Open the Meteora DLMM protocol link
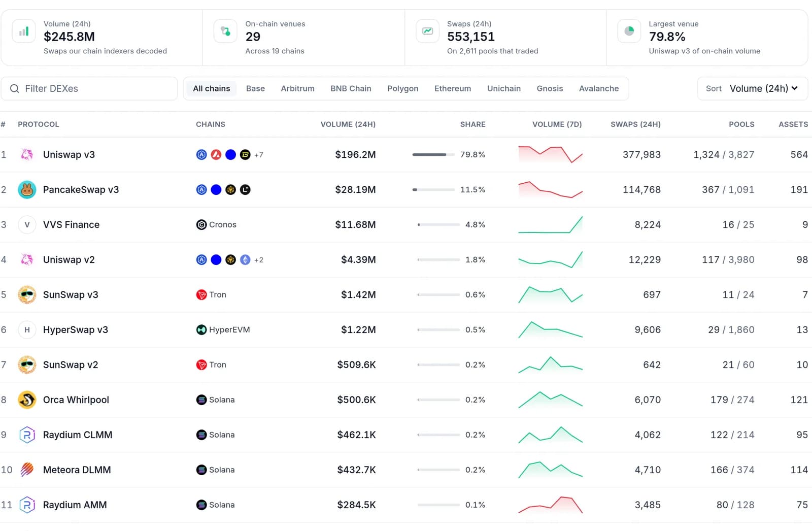The width and height of the screenshot is (812, 531). pos(77,470)
